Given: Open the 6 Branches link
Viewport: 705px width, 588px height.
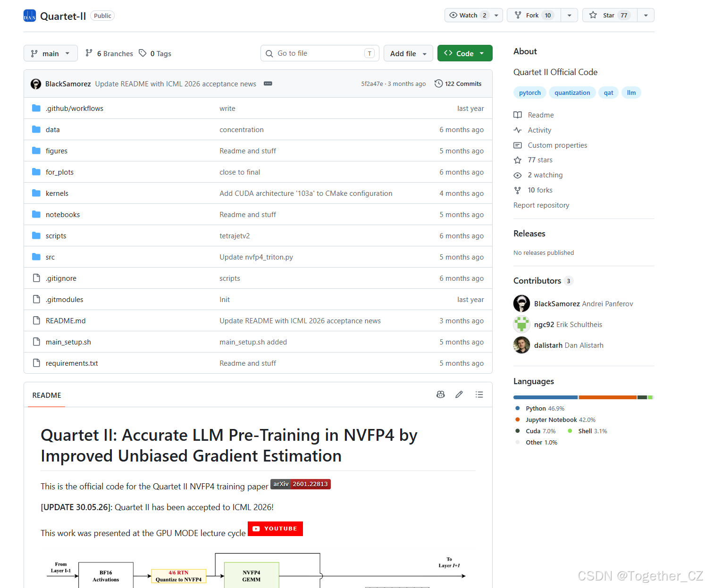Looking at the screenshot, I should pos(109,53).
